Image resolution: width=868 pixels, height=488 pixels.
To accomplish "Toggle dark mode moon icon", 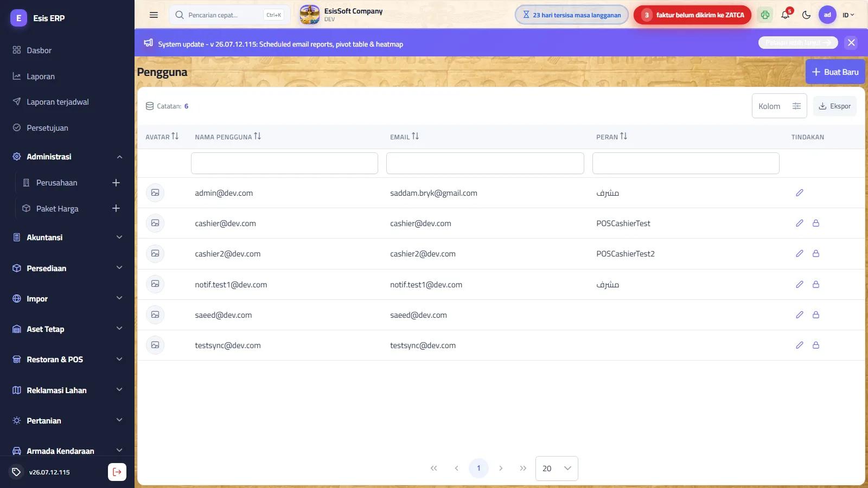I will (806, 15).
